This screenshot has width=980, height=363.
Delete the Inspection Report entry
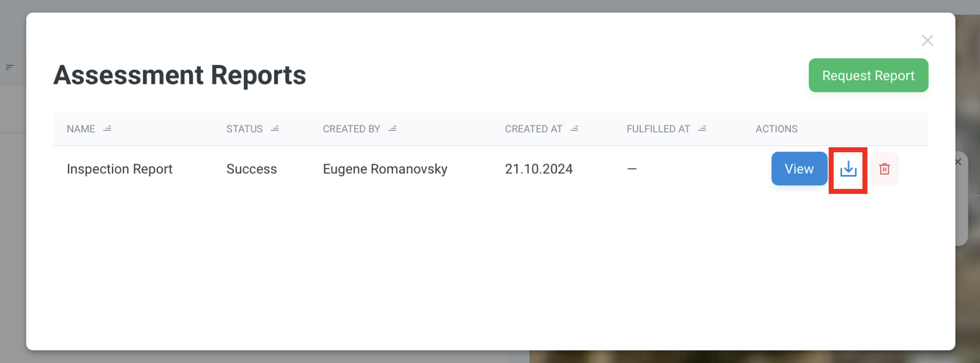coord(884,169)
